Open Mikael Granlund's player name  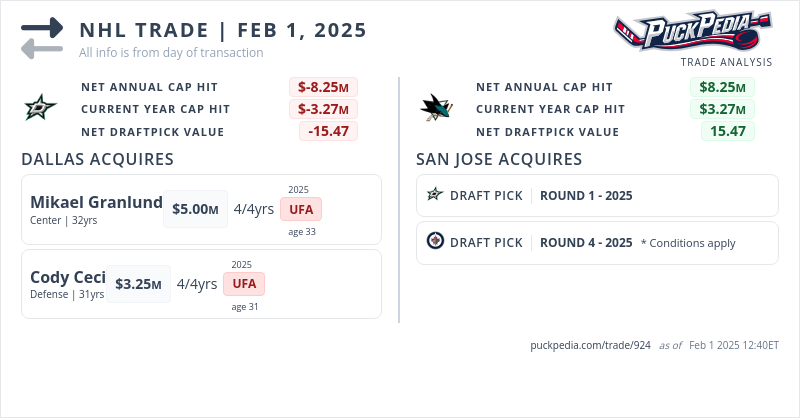click(96, 203)
